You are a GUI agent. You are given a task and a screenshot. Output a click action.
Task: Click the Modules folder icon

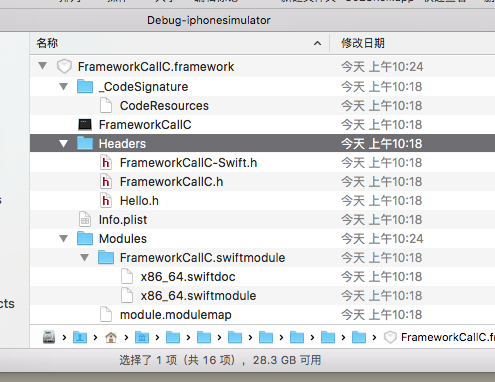85,238
